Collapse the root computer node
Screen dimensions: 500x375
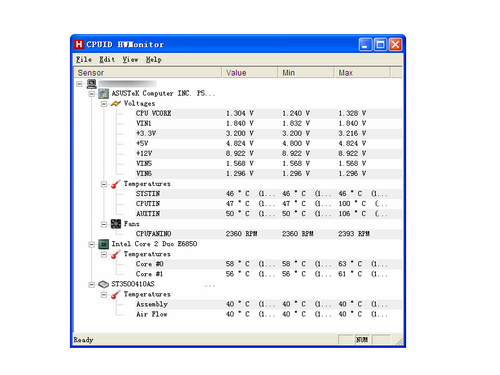(79, 84)
